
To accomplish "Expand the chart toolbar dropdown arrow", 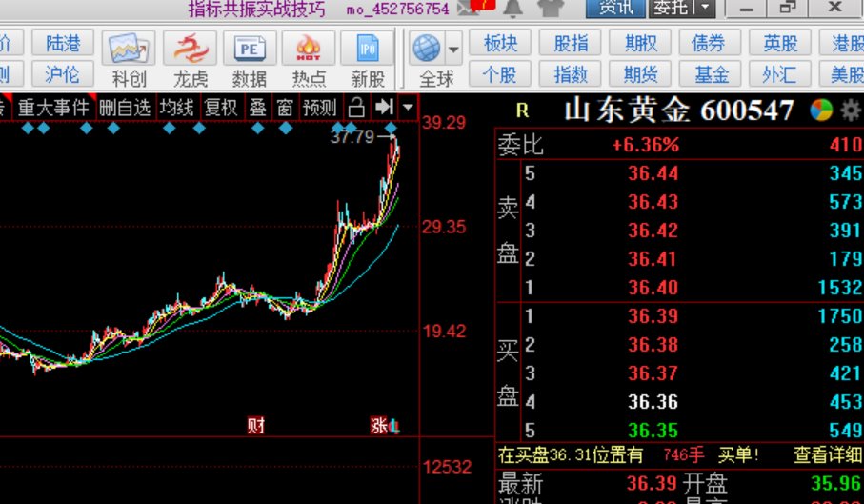I will pos(408,107).
